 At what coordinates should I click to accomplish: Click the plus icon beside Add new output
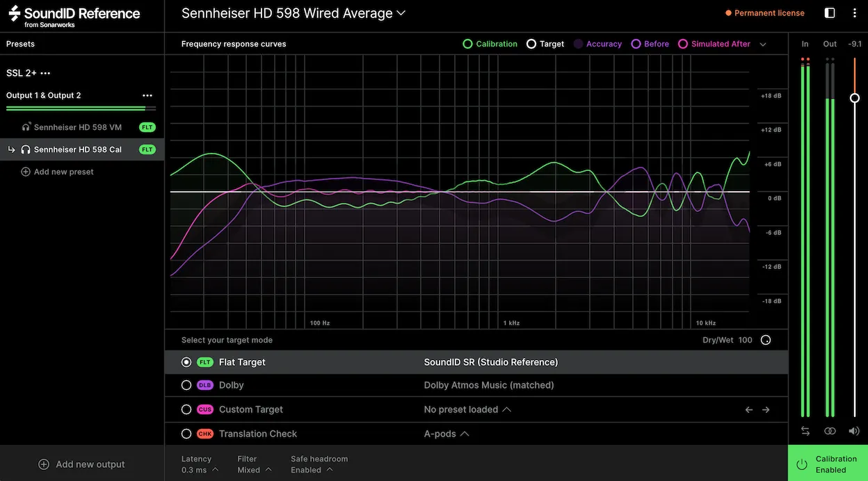44,464
